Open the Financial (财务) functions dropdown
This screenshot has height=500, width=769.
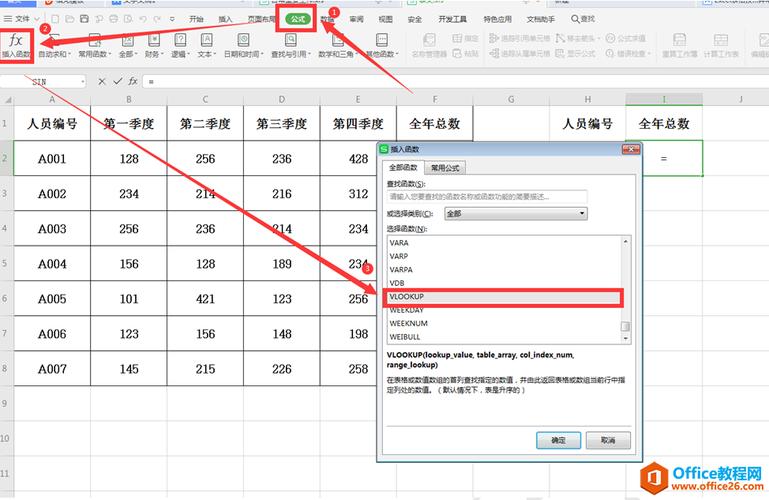click(x=154, y=45)
